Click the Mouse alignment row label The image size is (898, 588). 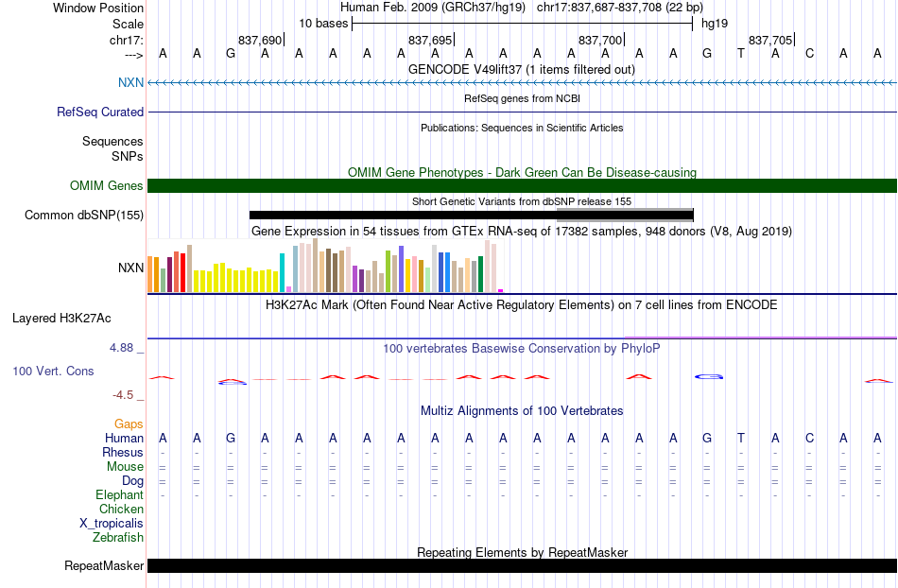(125, 467)
